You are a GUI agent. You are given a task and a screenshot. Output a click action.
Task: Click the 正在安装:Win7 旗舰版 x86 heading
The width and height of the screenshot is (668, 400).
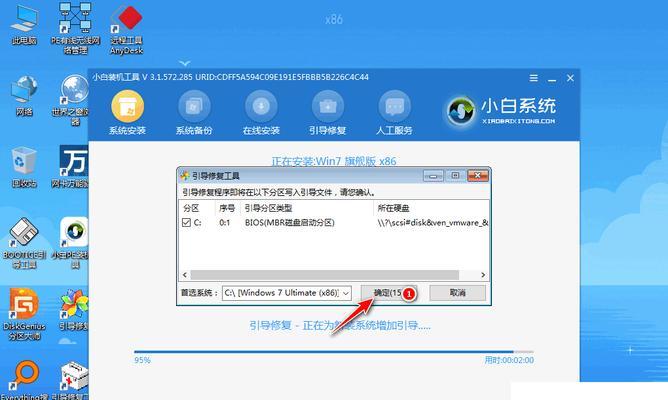pyautogui.click(x=334, y=161)
